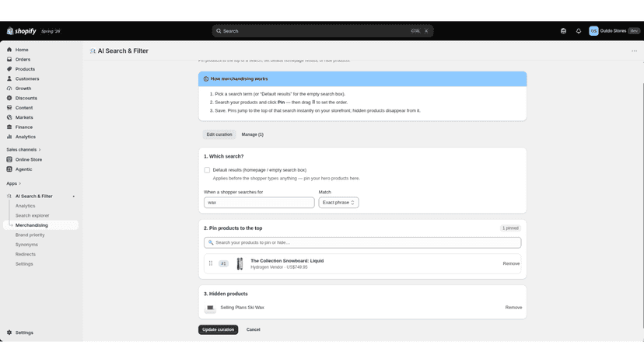Open Orders in the sidebar

[x=23, y=60]
